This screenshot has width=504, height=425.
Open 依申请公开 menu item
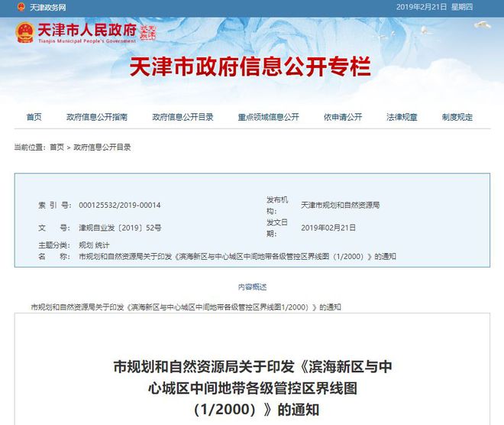(x=343, y=117)
